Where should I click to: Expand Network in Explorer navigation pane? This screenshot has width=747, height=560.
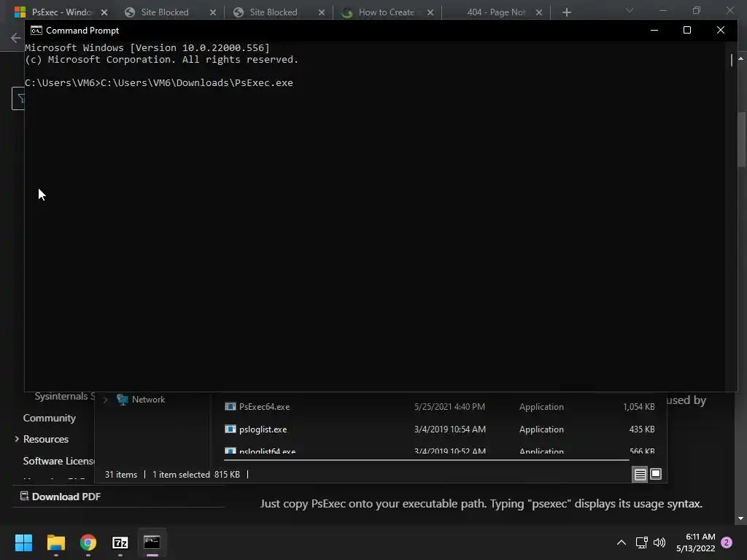pos(106,400)
